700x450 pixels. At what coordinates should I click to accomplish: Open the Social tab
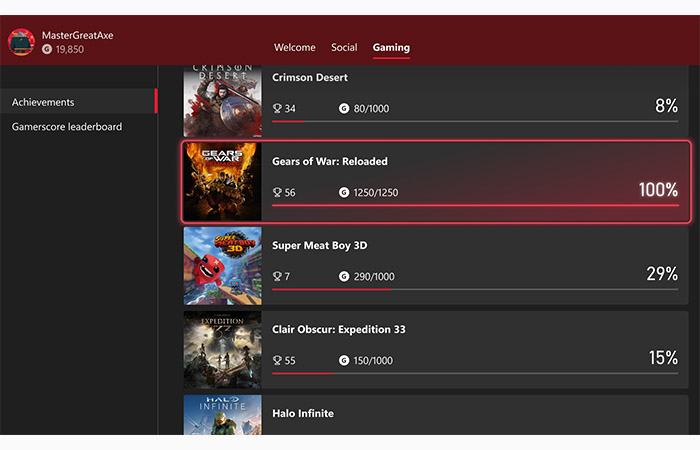click(x=344, y=47)
